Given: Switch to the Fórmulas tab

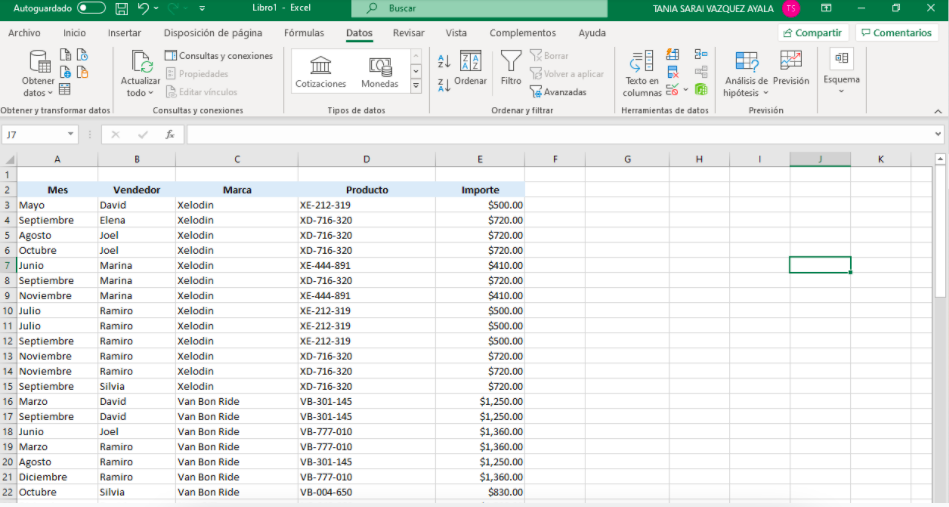Looking at the screenshot, I should coord(304,33).
